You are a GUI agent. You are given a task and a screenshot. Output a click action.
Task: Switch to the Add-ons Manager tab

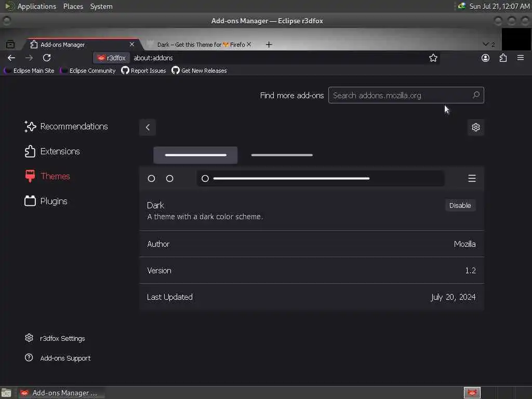coord(83,45)
